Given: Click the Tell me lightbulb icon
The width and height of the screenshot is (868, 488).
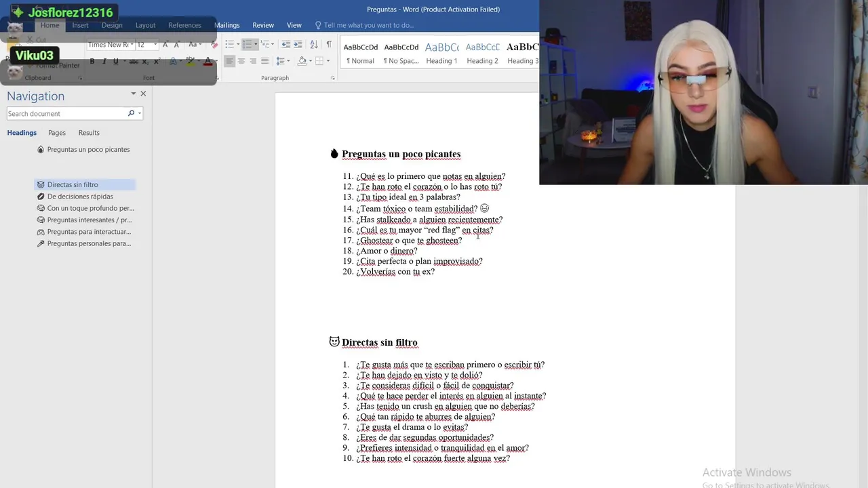Looking at the screenshot, I should 318,25.
